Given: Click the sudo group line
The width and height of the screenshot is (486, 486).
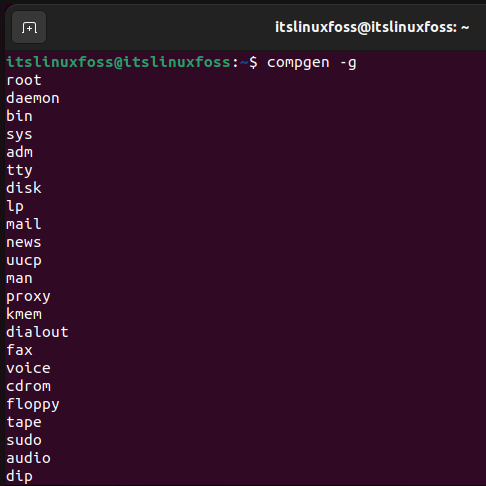Looking at the screenshot, I should 24,440.
